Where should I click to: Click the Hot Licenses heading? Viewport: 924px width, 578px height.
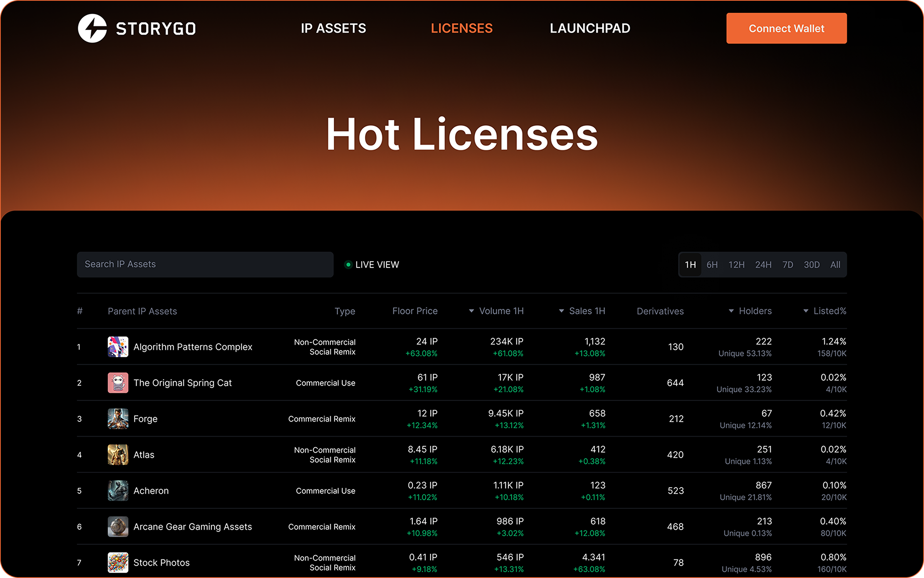pyautogui.click(x=462, y=134)
